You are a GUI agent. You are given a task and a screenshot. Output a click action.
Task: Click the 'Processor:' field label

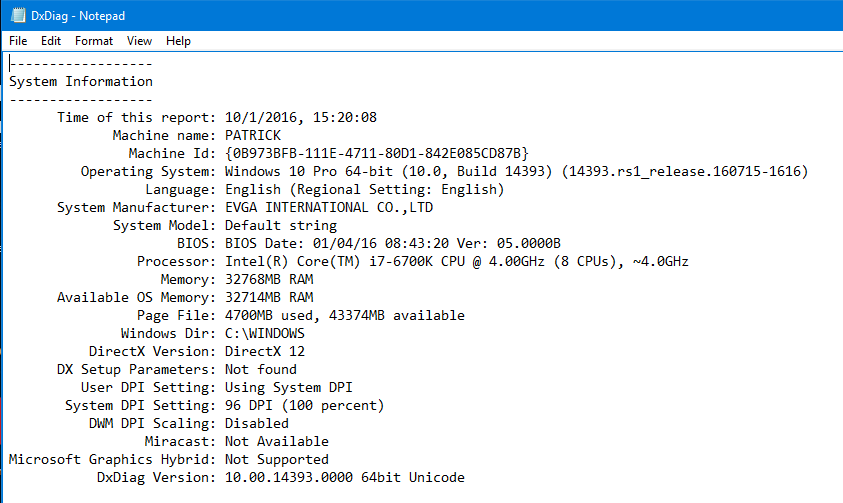click(176, 262)
